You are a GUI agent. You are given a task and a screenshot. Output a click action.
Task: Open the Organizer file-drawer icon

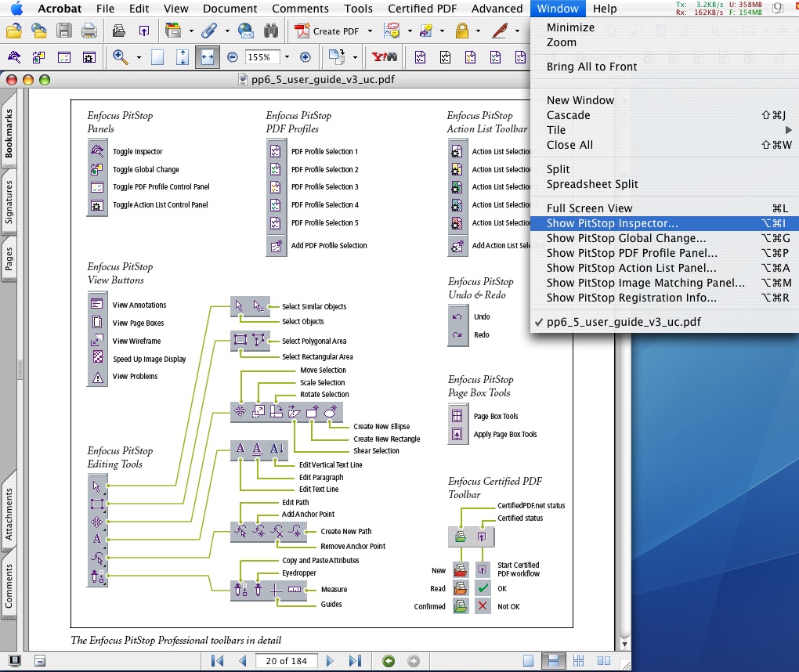pyautogui.click(x=173, y=31)
